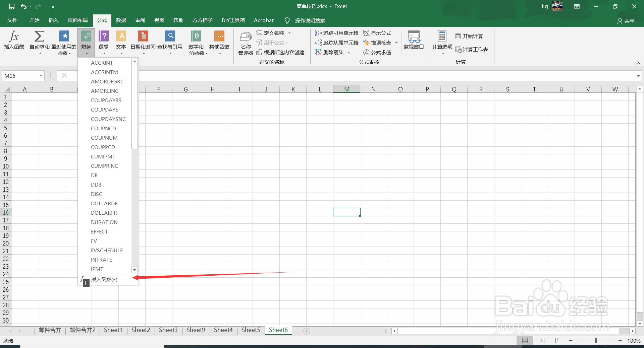This screenshot has width=644, height=348.
Task: Collapse the ribbon with the chevron
Action: pos(638,63)
